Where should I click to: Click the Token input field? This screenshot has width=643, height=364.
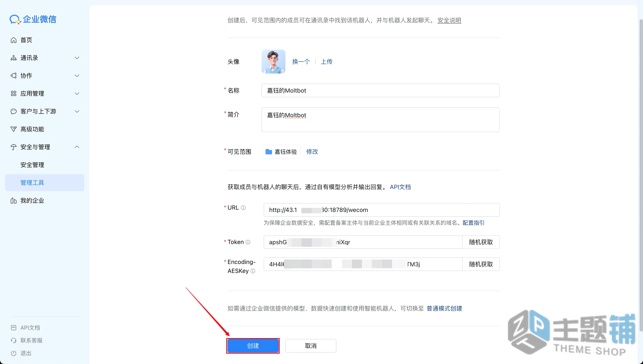[x=363, y=242]
